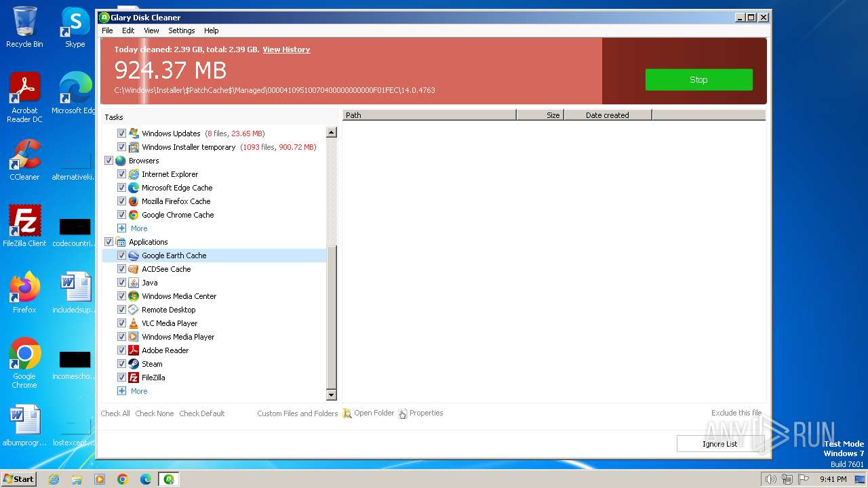Open the Help menu
The width and height of the screenshot is (868, 488).
coord(212,30)
